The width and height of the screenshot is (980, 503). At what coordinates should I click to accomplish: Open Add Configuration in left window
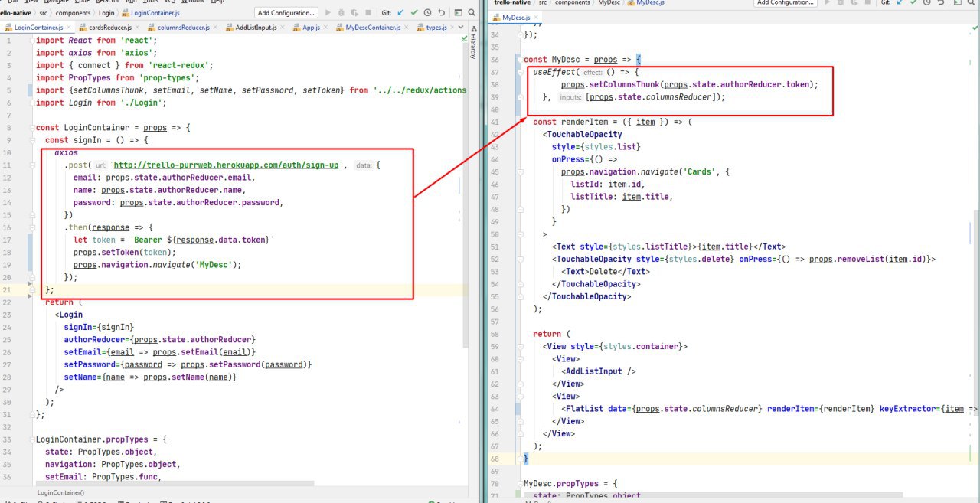coord(286,12)
